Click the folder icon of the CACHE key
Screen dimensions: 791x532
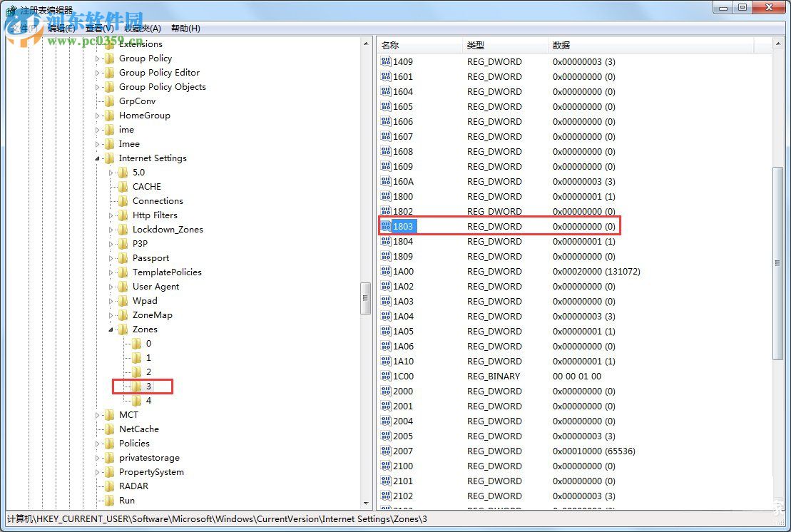tap(123, 186)
